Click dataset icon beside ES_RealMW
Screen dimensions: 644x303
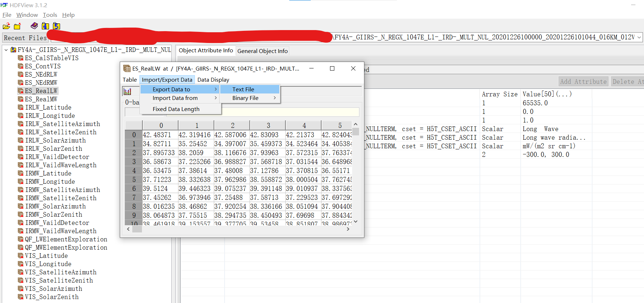(x=21, y=99)
